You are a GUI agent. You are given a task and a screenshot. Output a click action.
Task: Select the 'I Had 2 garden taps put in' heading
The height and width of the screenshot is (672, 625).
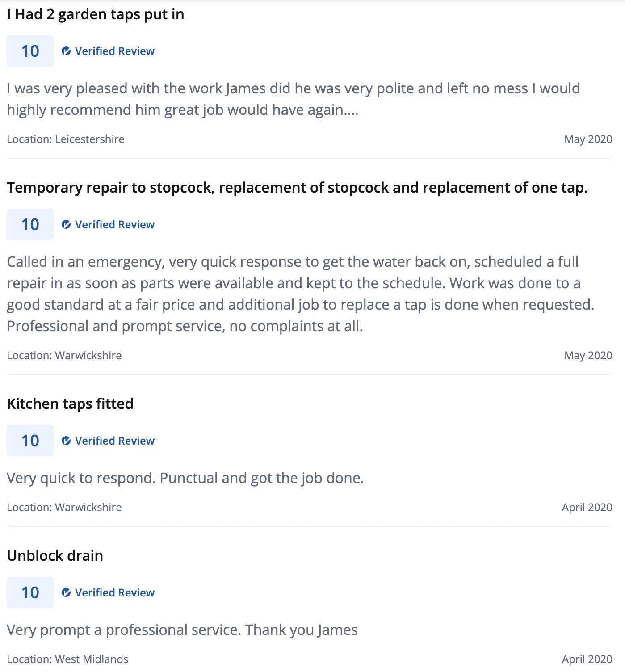coord(96,14)
